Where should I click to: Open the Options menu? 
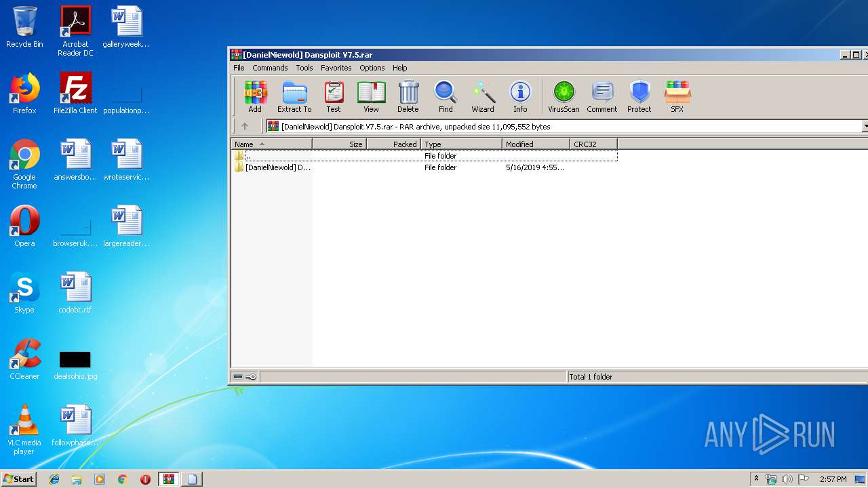coord(372,68)
